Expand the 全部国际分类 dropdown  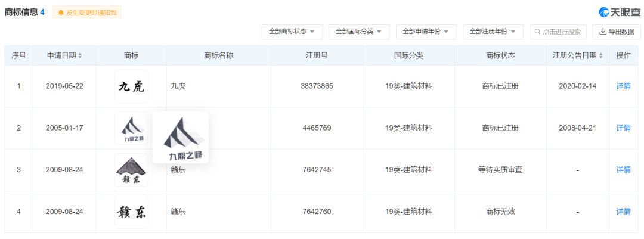pyautogui.click(x=358, y=32)
